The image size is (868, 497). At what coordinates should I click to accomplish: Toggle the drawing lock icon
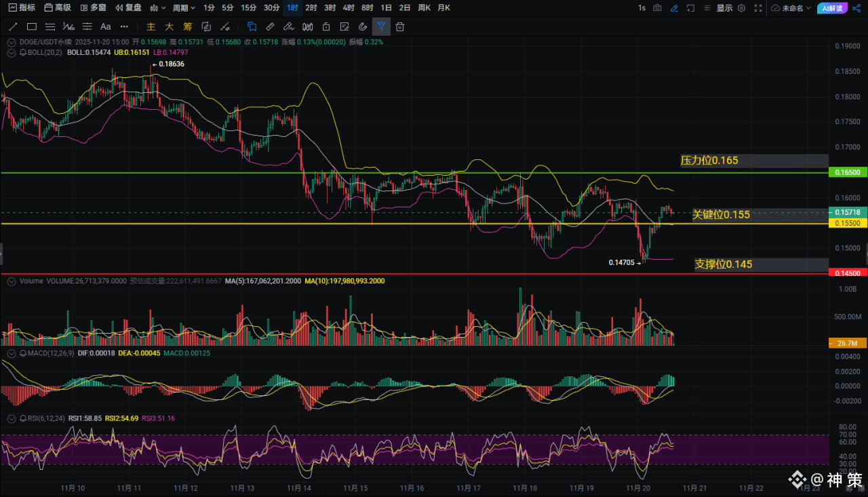[325, 27]
